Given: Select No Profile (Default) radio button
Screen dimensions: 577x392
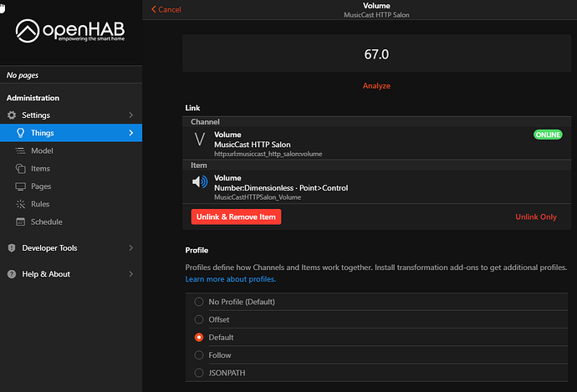Looking at the screenshot, I should [199, 302].
